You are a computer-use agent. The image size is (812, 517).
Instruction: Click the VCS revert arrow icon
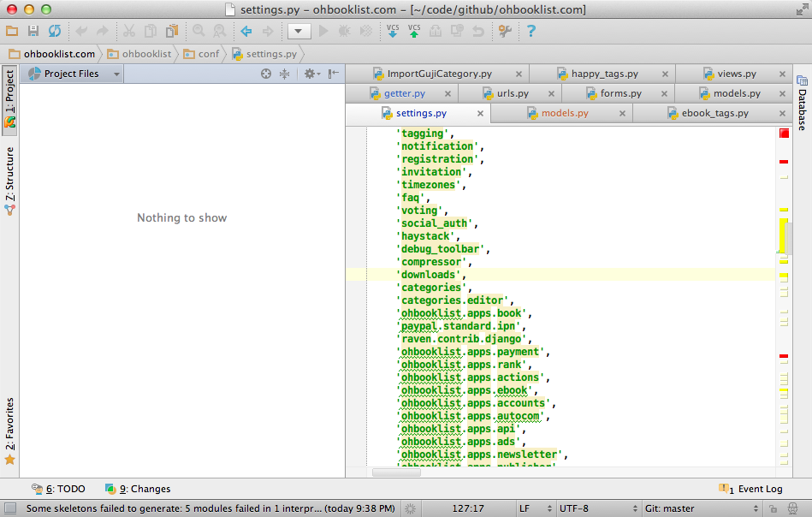point(478,31)
